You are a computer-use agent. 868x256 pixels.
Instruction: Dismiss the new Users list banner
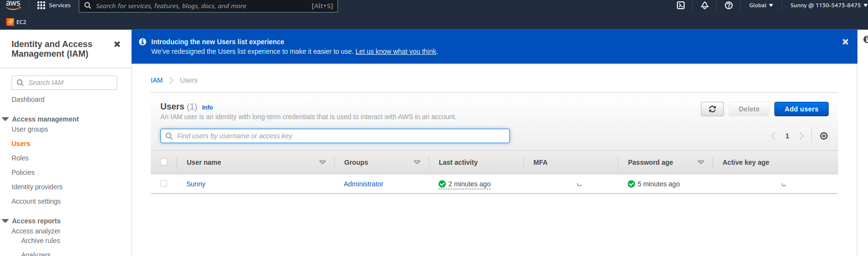845,42
